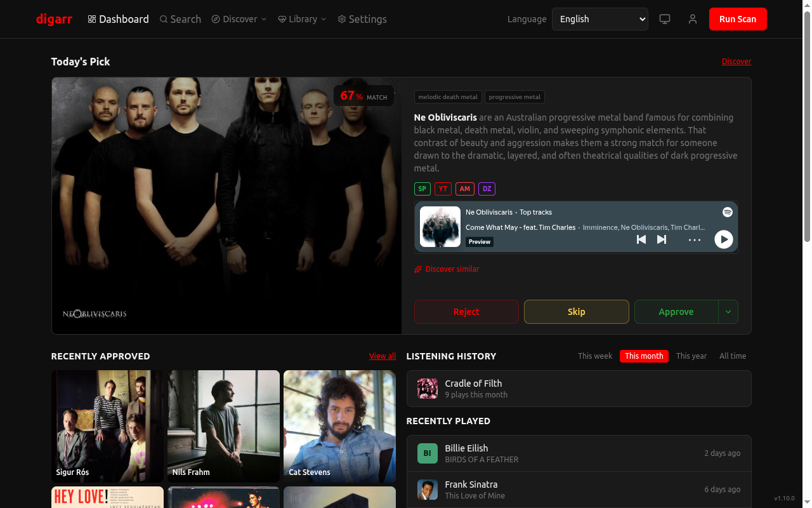Open the AM Apple Music badge
Viewport: 812px width, 508px height.
pos(465,189)
